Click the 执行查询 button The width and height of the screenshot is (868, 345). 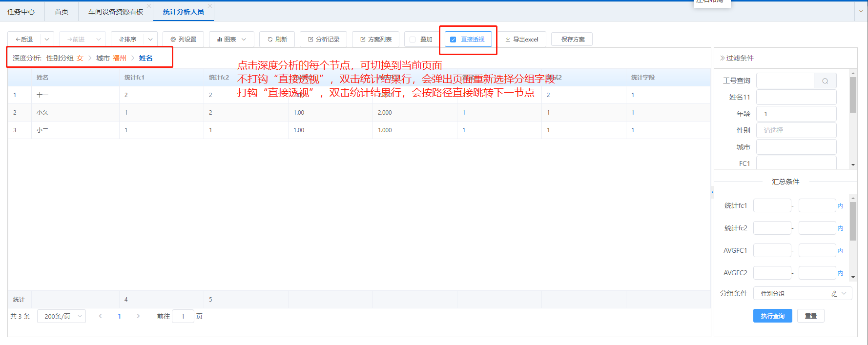point(772,316)
